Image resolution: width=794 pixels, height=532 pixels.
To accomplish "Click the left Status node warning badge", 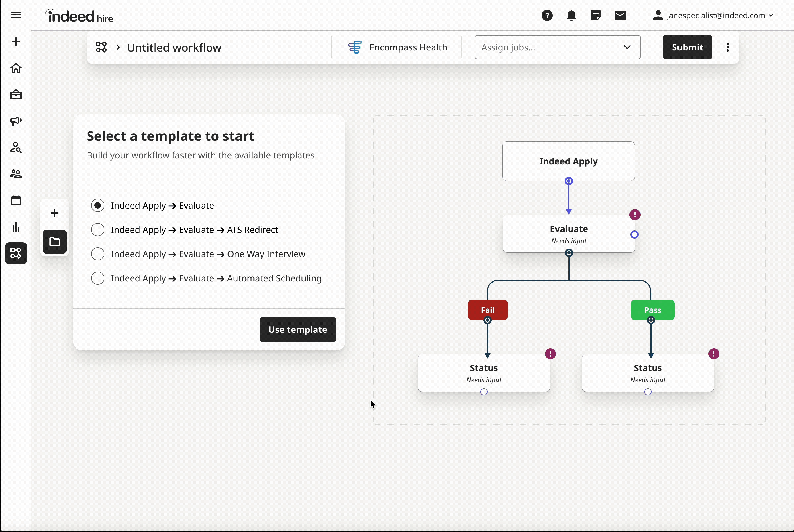I will pyautogui.click(x=550, y=354).
